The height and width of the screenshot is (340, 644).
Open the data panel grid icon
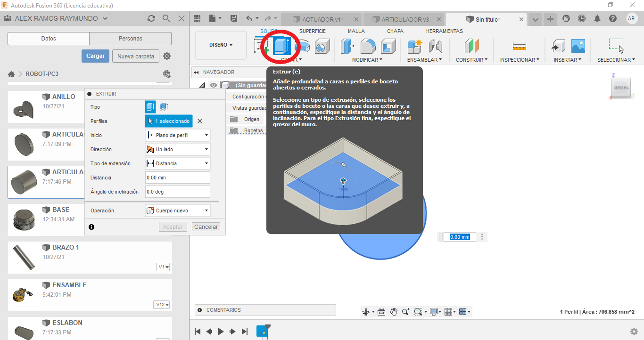point(197,18)
